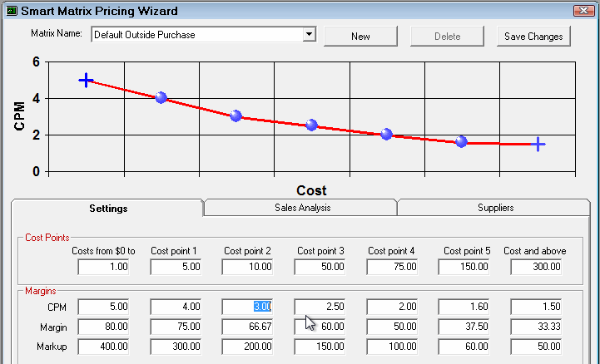
Task: Switch to the Sales Analysis tab
Action: pyautogui.click(x=302, y=208)
